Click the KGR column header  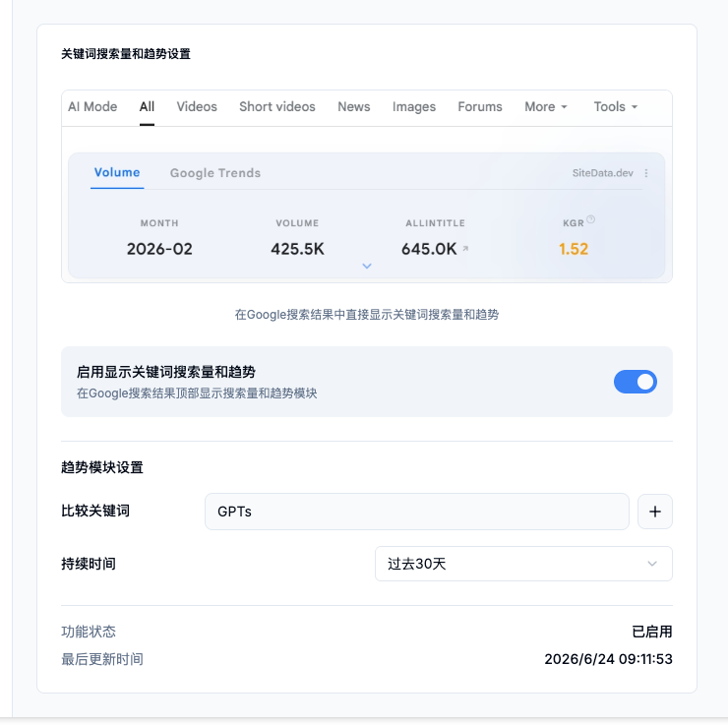point(574,223)
